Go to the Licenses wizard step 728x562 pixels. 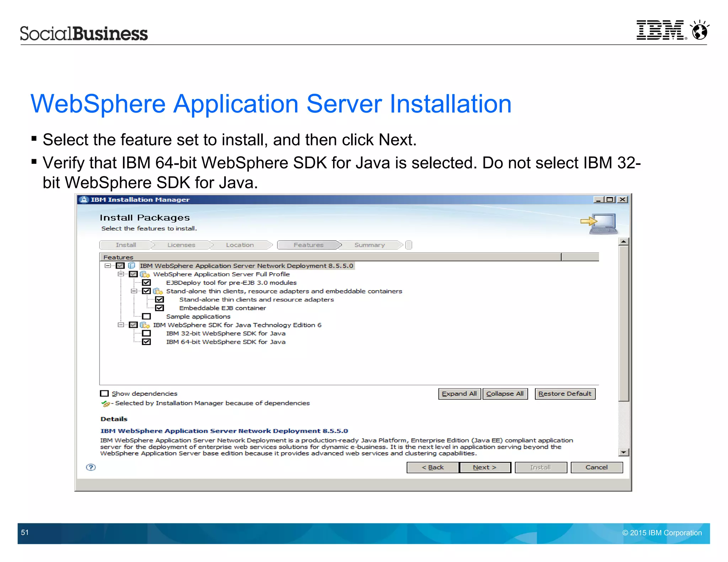[x=181, y=245]
